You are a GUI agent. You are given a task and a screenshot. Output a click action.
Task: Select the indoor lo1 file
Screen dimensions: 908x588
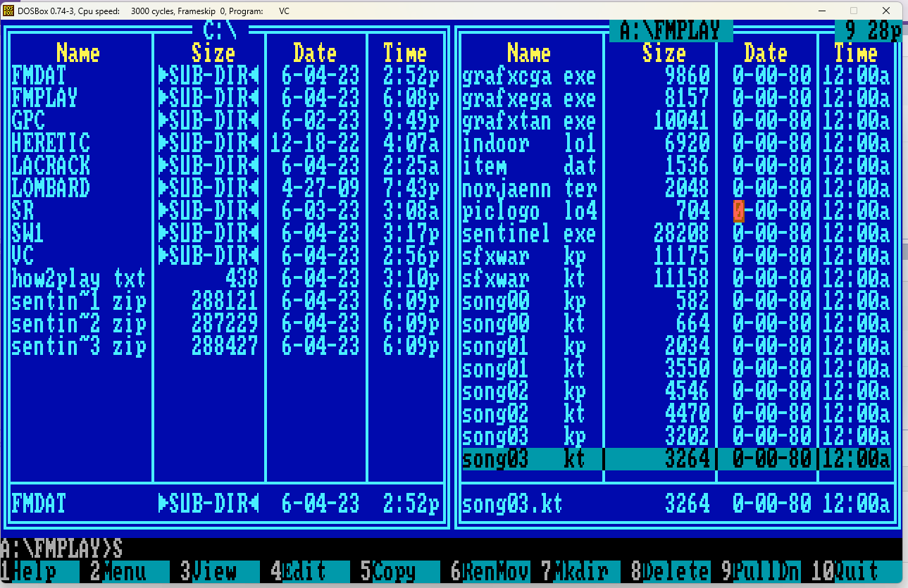tap(676, 143)
